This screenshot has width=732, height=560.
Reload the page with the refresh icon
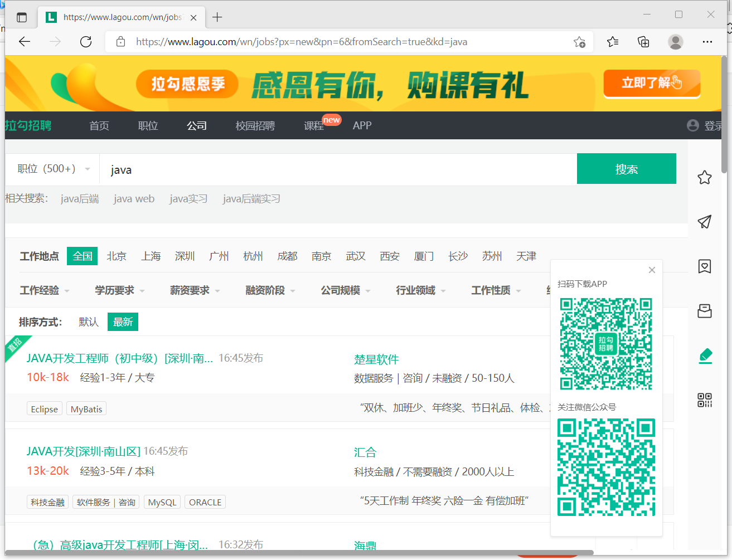coord(86,42)
